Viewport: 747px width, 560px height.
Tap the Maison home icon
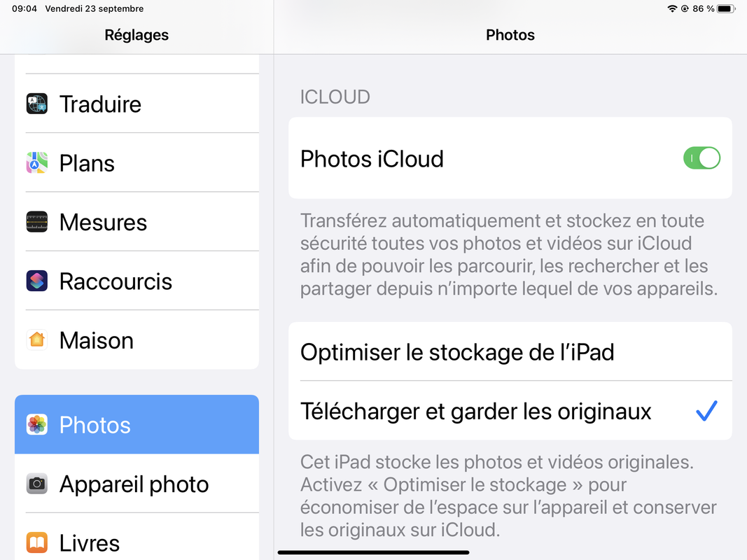click(37, 340)
